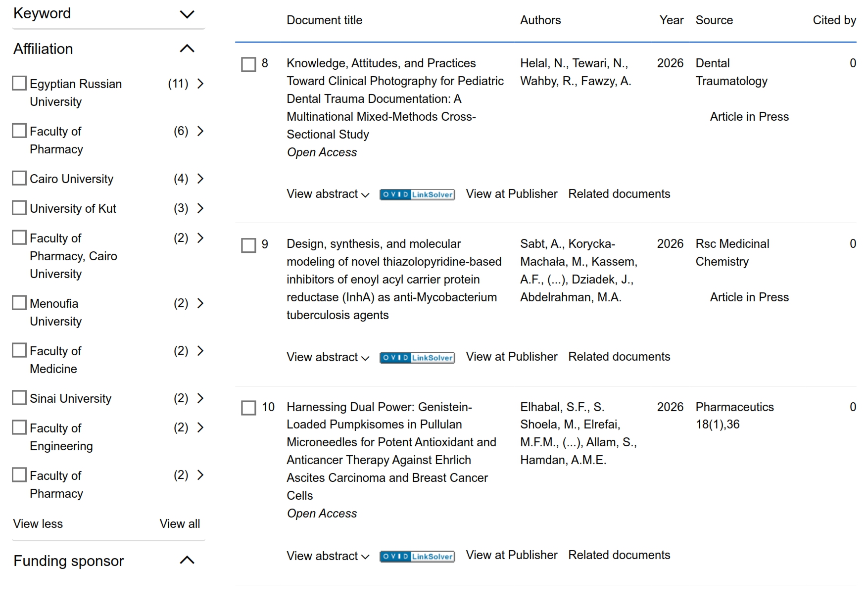Select checkbox for document 9

(248, 245)
